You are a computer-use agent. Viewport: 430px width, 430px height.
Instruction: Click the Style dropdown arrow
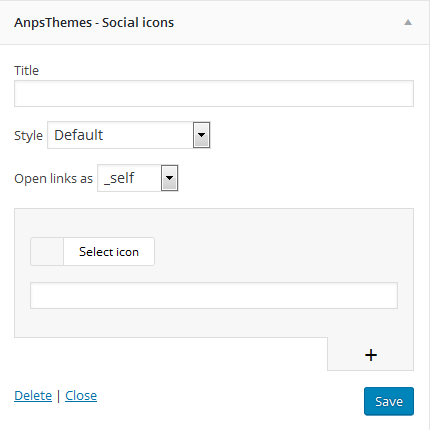click(201, 135)
